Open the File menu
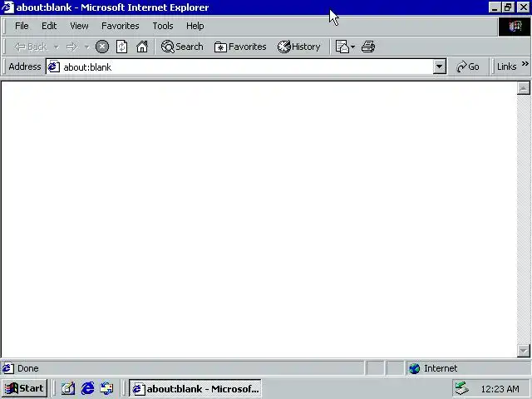This screenshot has width=532, height=399. pos(22,26)
